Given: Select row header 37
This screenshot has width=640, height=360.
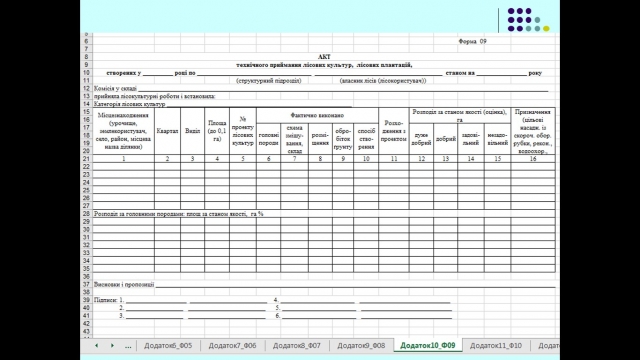Looking at the screenshot, I should [x=86, y=284].
